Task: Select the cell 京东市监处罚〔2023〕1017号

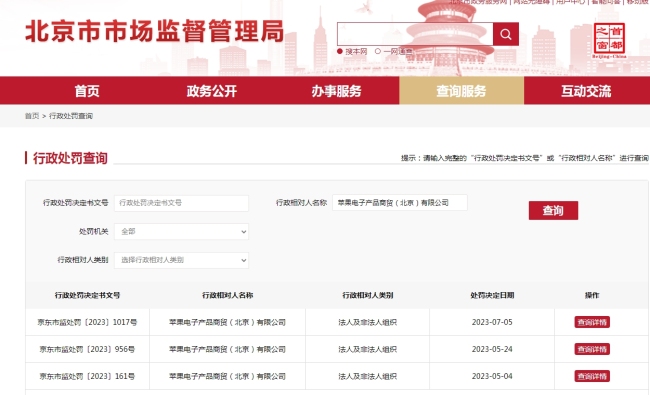Action: [x=87, y=322]
